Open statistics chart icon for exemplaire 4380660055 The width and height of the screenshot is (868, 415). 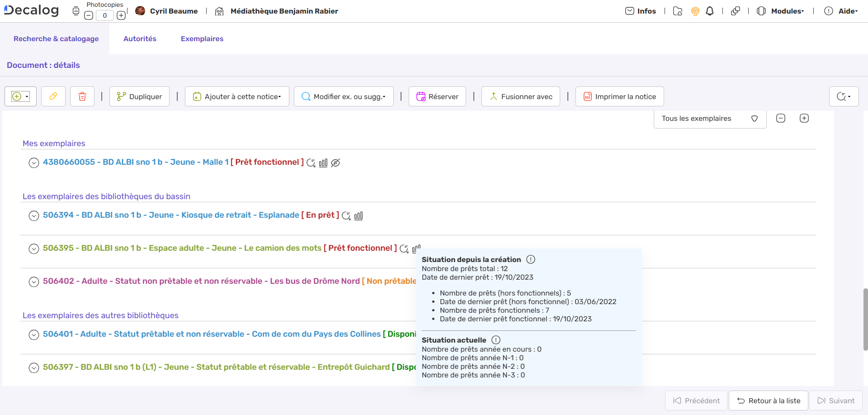point(323,163)
